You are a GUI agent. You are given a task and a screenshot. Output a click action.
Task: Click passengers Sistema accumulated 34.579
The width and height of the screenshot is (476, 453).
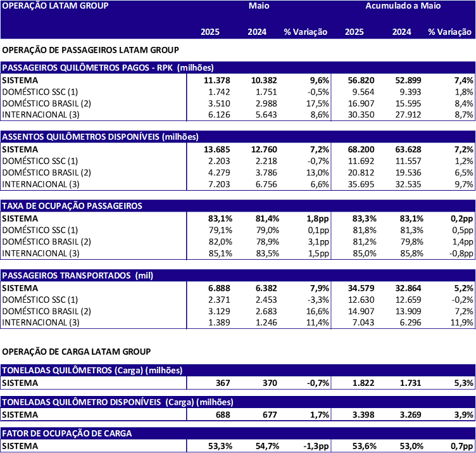point(361,288)
